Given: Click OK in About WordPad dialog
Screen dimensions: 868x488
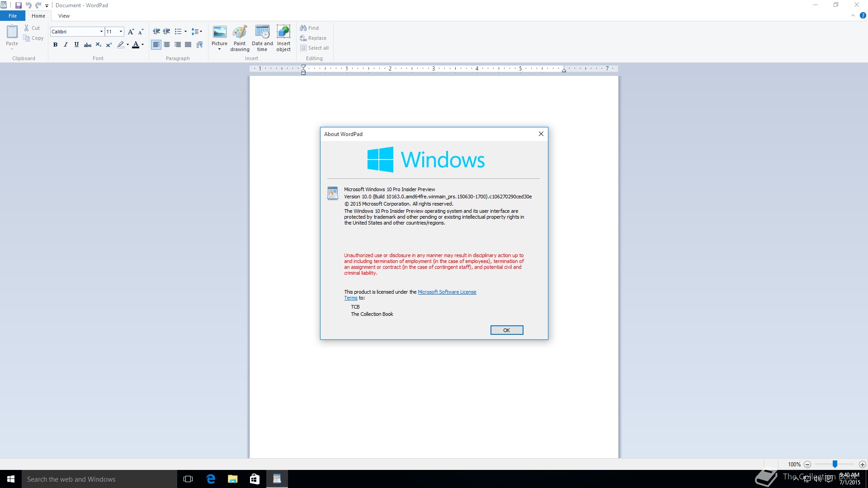Looking at the screenshot, I should (x=507, y=330).
